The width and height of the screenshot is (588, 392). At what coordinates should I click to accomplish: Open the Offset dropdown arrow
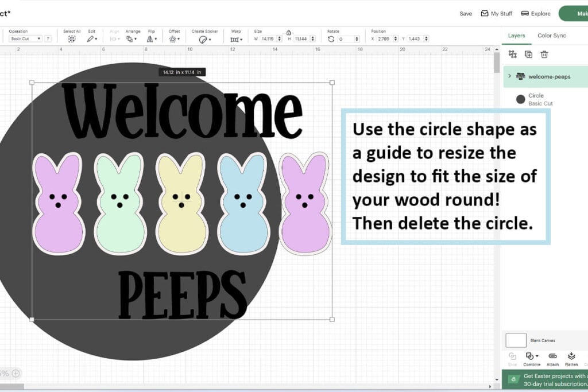pos(179,40)
